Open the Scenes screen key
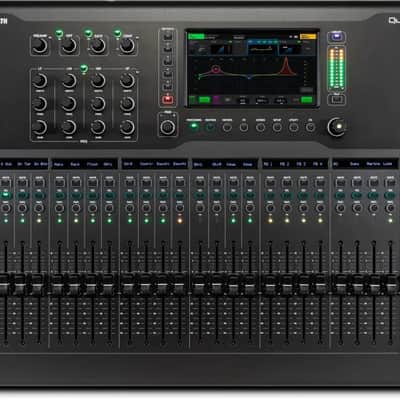This screenshot has height=400, width=400. click(260, 127)
